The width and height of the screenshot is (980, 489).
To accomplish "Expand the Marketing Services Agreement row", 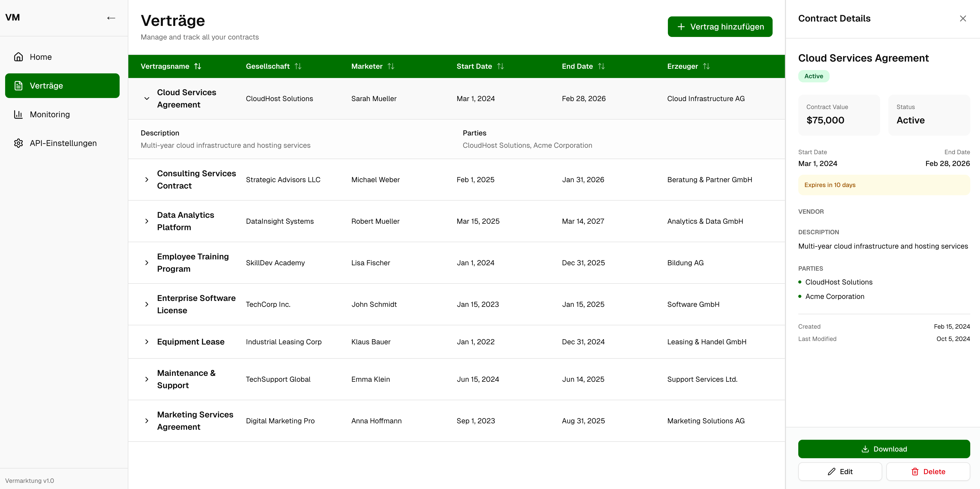I will (x=147, y=420).
